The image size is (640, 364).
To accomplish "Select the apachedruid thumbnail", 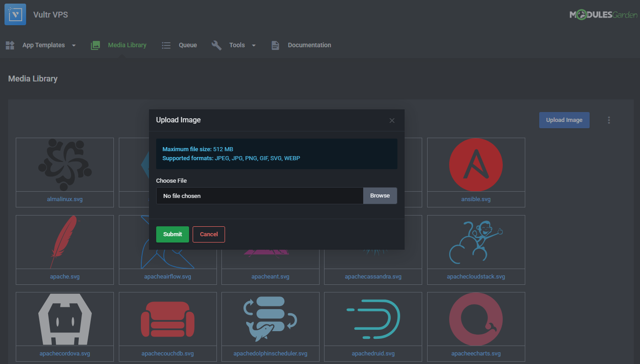I will point(373,319).
